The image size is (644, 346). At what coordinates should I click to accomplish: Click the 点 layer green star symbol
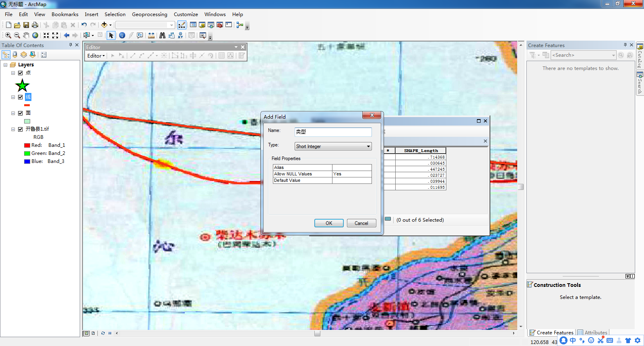(x=22, y=85)
